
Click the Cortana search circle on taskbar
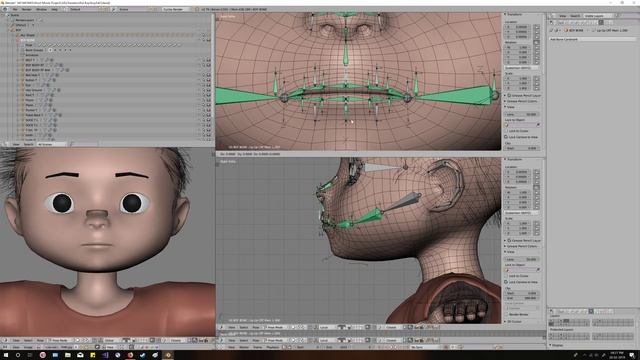pyautogui.click(x=18, y=355)
